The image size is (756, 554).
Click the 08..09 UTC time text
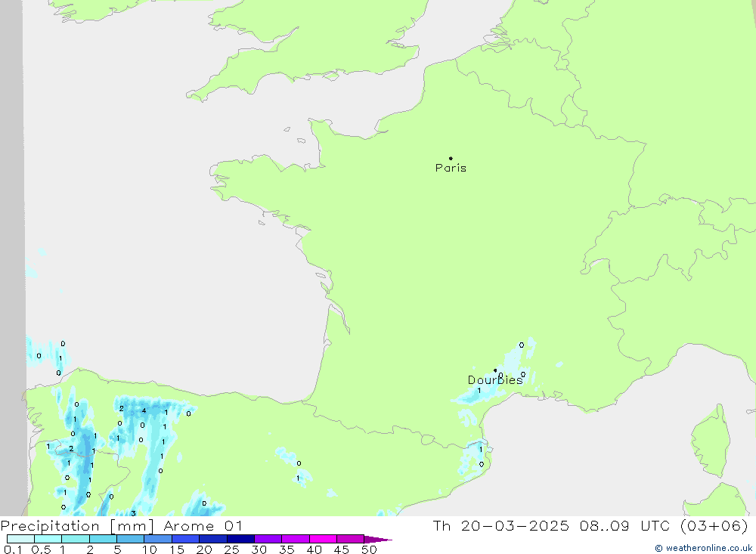[625, 526]
